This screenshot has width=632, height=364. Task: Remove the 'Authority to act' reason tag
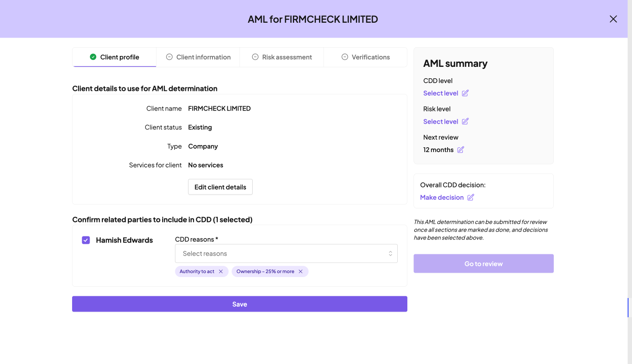(x=221, y=272)
